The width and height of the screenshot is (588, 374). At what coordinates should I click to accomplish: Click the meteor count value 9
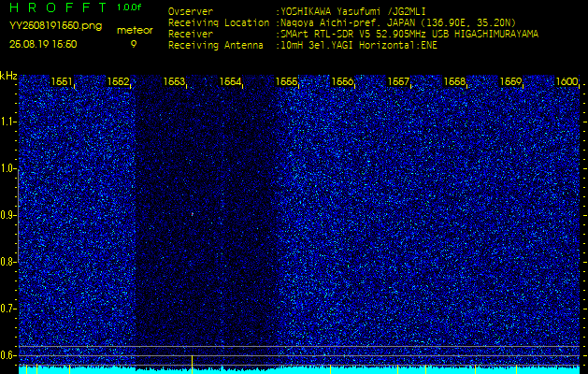click(134, 44)
